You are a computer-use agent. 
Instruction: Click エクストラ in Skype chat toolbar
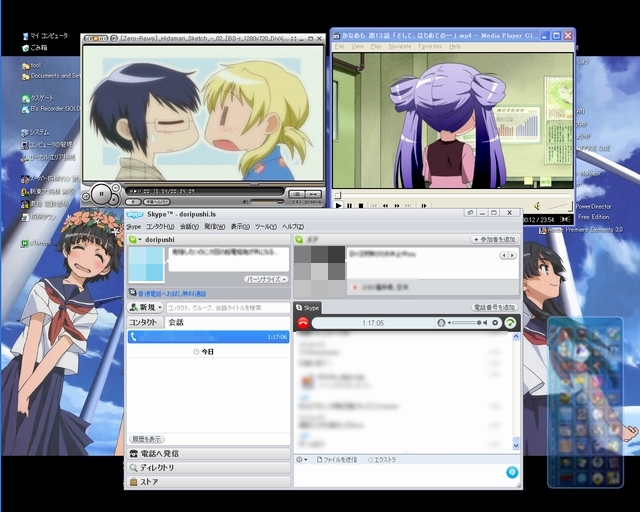pos(382,460)
